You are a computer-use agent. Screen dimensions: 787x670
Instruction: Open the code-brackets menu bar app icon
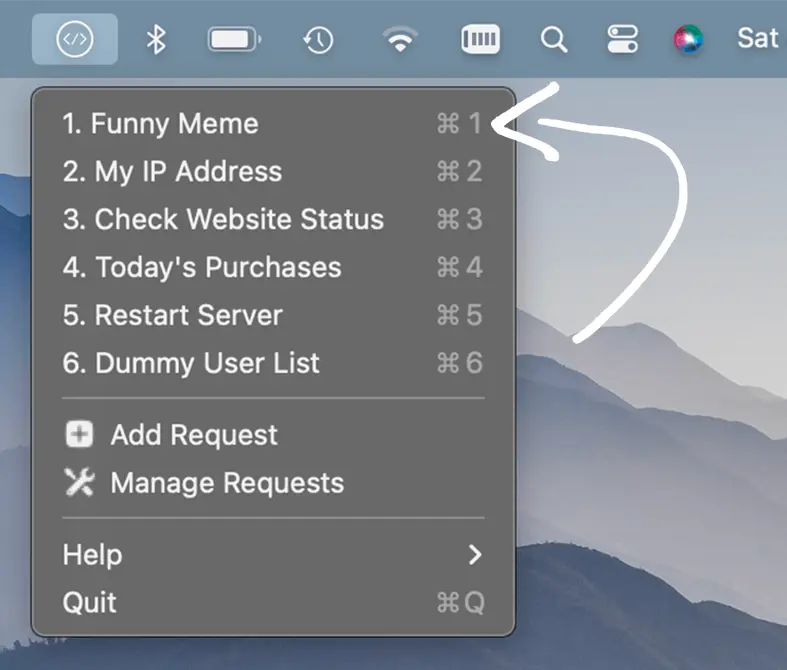pyautogui.click(x=75, y=39)
